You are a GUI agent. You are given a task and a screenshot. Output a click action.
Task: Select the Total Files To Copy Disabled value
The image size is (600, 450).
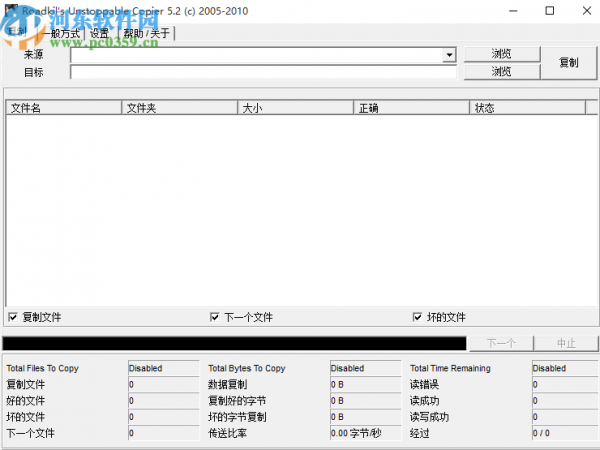coord(164,368)
